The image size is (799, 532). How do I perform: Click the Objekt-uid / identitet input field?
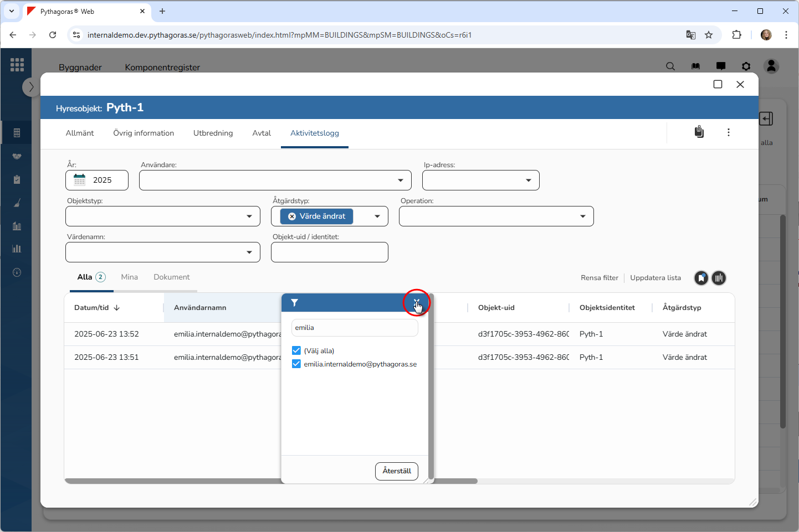pyautogui.click(x=329, y=252)
